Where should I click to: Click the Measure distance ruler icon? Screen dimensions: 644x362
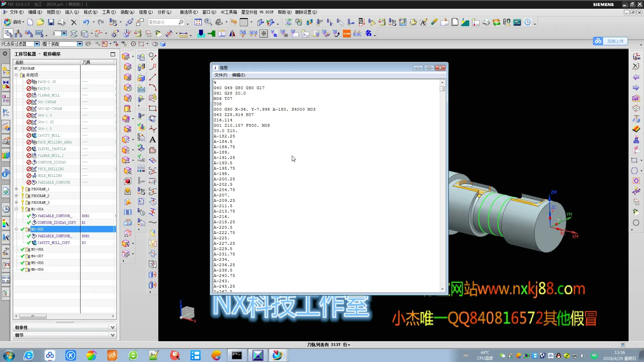(x=183, y=34)
